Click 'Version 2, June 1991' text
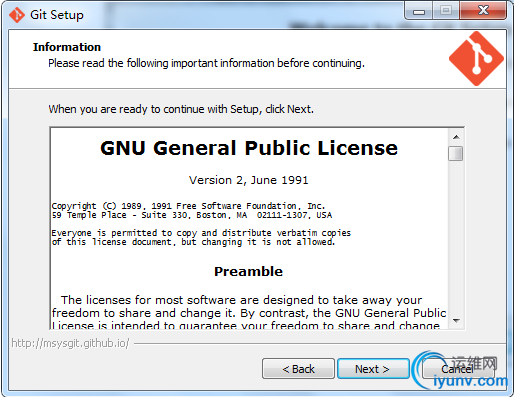The height and width of the screenshot is (397, 514). coord(249,180)
